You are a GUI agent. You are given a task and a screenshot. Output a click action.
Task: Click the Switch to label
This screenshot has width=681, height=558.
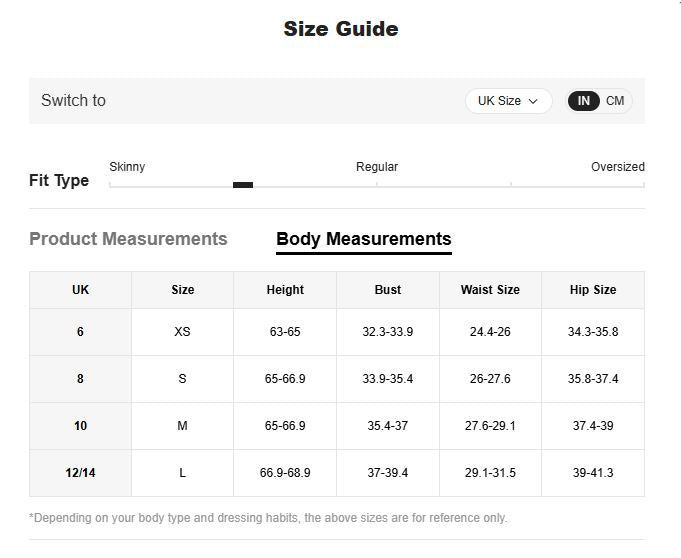pos(73,100)
